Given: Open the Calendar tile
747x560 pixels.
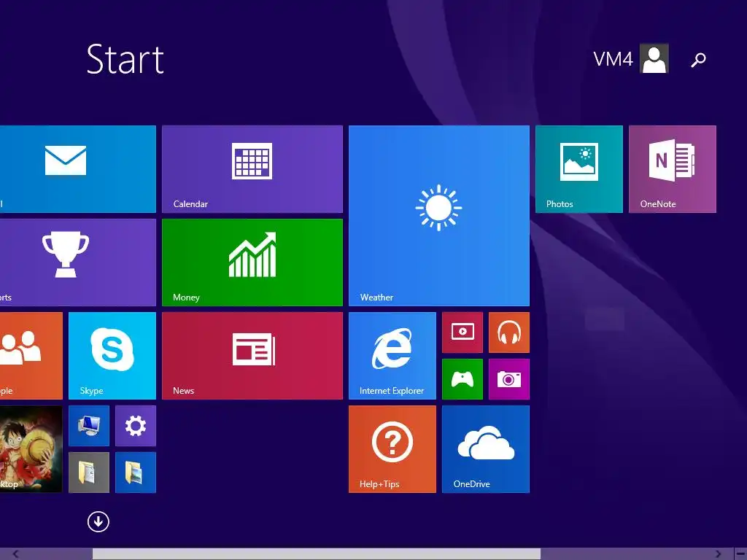Looking at the screenshot, I should point(252,169).
